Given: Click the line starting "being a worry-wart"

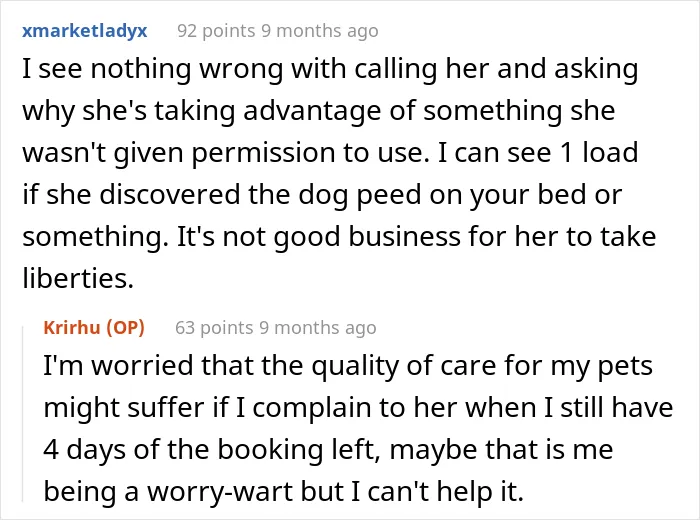Looking at the screenshot, I should pyautogui.click(x=283, y=491).
